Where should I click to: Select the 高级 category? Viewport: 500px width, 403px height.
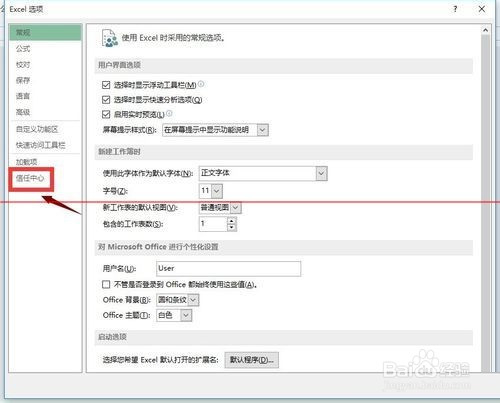pos(45,112)
